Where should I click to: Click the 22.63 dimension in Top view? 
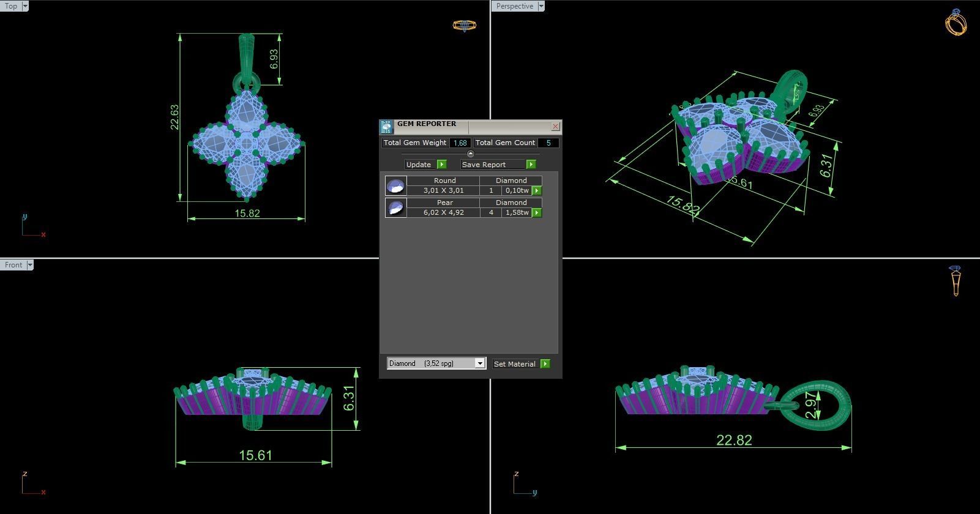point(174,117)
